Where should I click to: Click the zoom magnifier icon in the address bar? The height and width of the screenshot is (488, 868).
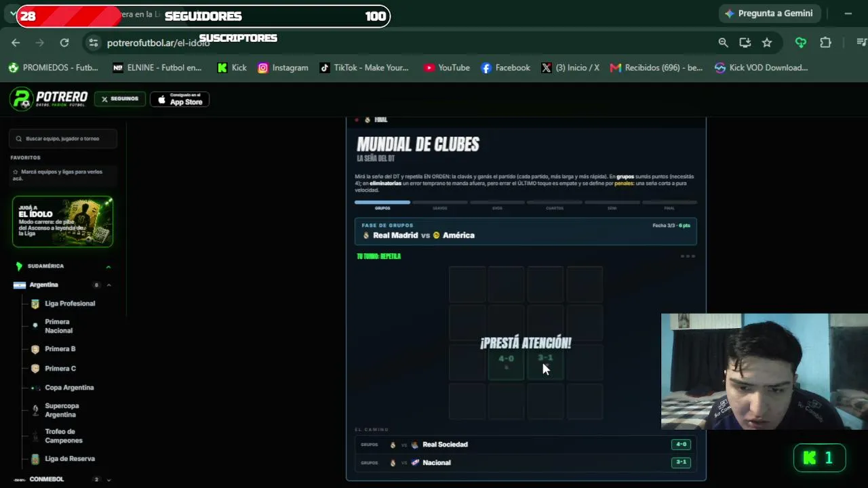724,43
